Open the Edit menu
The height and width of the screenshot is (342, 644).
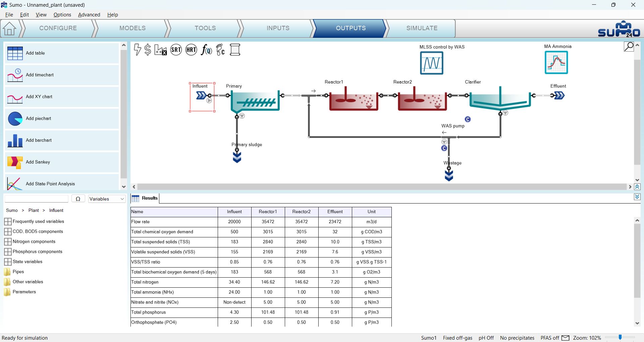[x=24, y=15]
